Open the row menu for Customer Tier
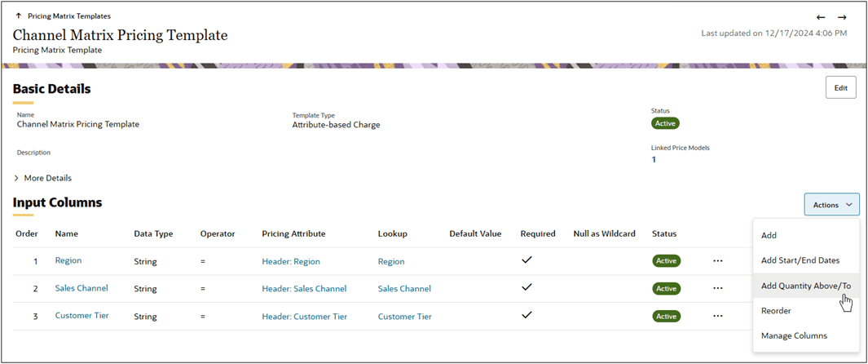 [x=718, y=316]
